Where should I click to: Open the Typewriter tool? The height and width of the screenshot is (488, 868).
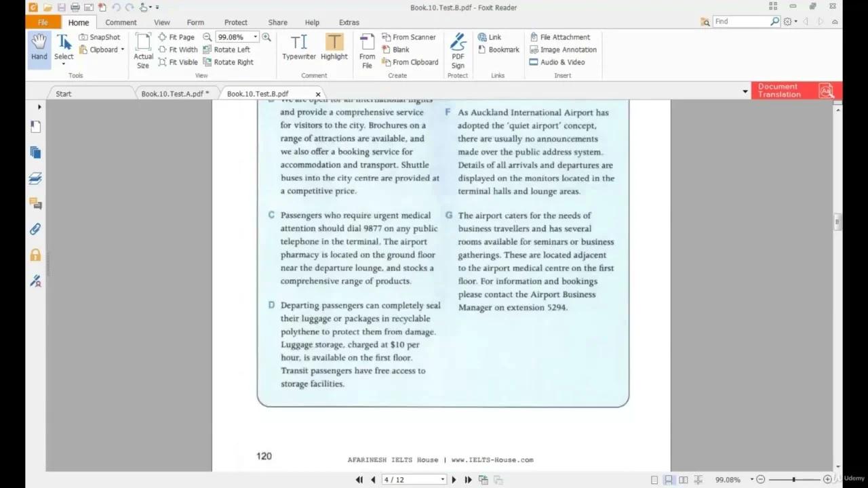pos(299,47)
